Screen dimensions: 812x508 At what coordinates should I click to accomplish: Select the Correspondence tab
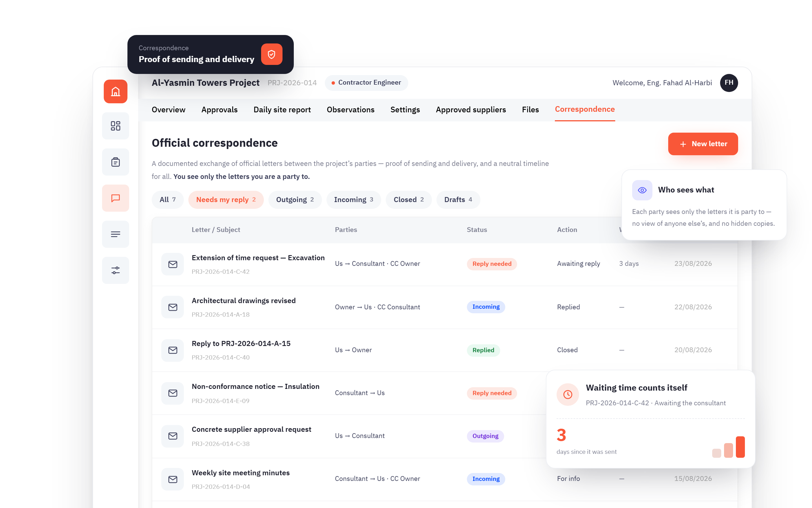click(584, 110)
